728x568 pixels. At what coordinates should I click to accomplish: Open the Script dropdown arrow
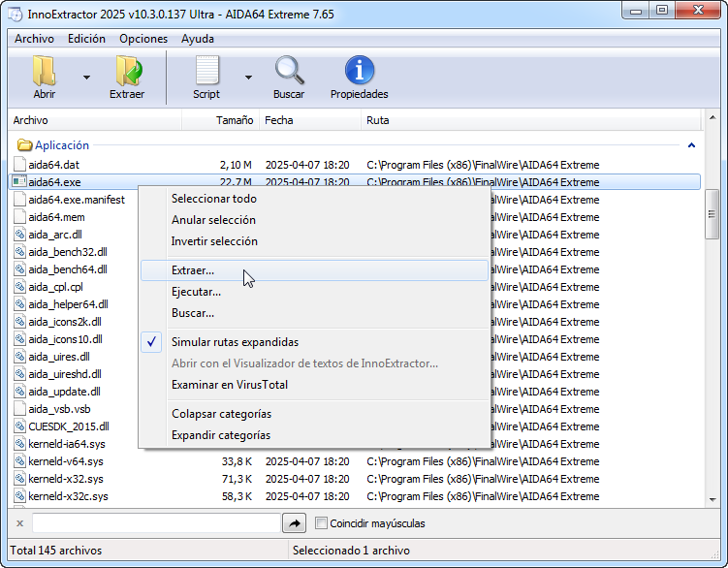pyautogui.click(x=248, y=78)
